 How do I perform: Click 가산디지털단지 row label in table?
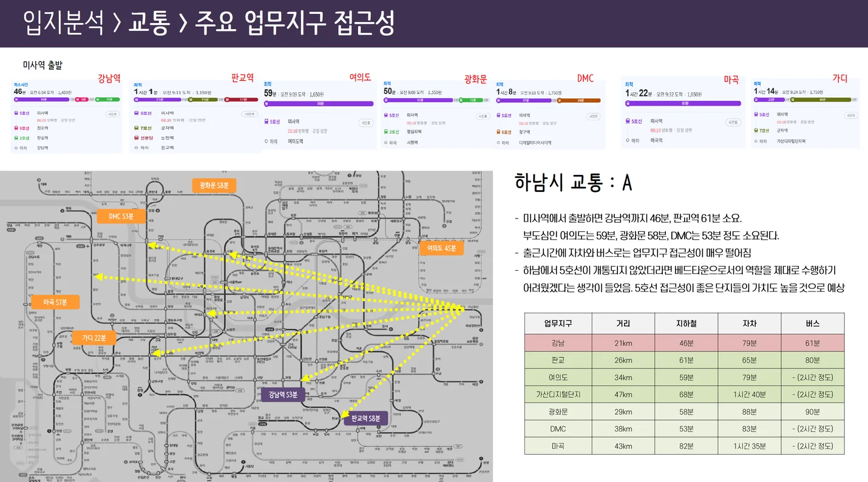pos(558,395)
